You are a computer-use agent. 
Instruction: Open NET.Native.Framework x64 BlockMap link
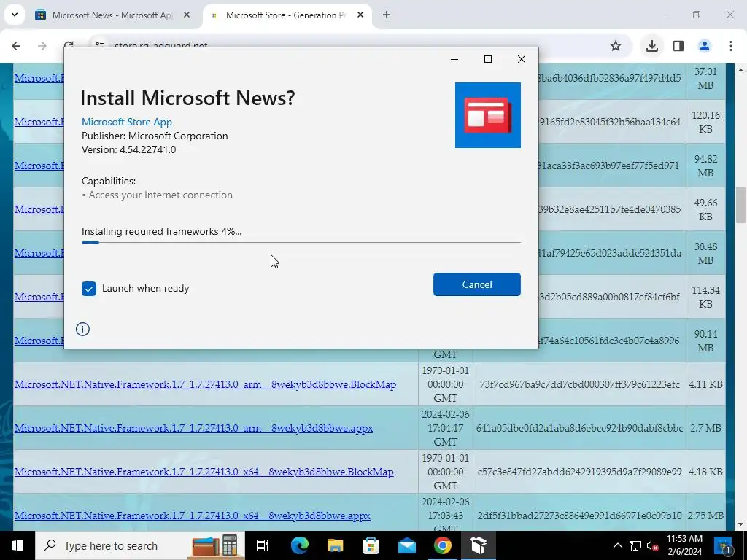(x=204, y=472)
